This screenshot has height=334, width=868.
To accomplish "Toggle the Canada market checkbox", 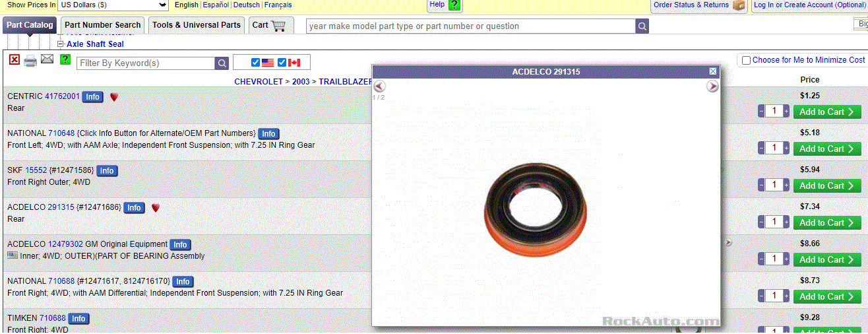I will tap(282, 63).
